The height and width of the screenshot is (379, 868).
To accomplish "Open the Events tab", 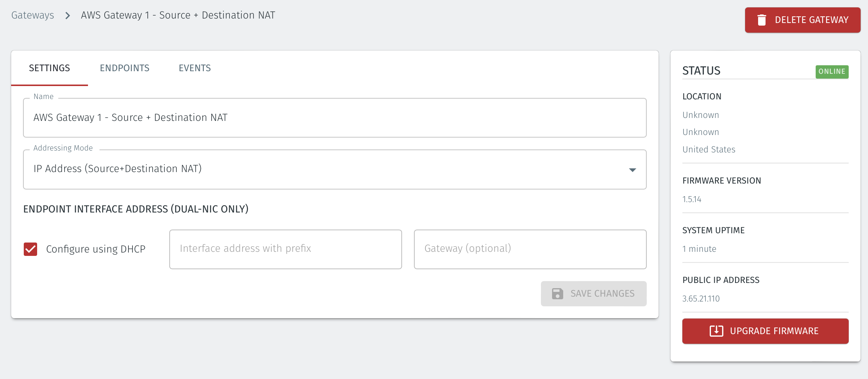I will click(x=195, y=68).
